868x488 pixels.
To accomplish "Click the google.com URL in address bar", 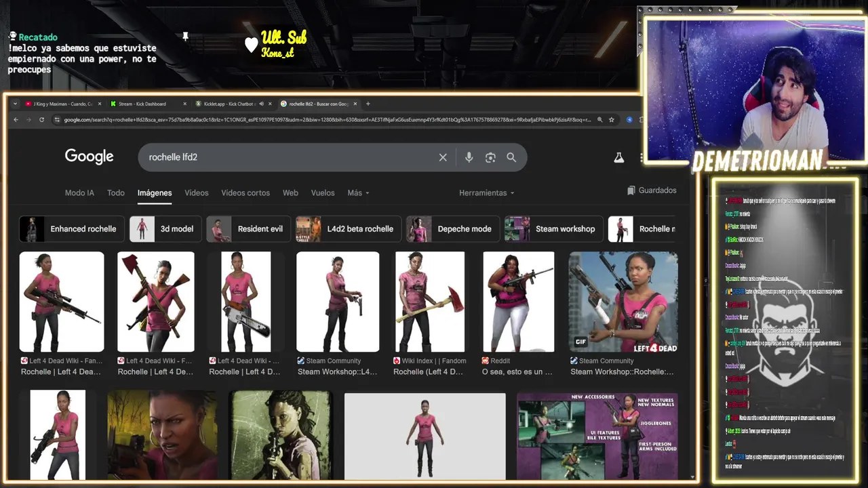I will click(328, 120).
